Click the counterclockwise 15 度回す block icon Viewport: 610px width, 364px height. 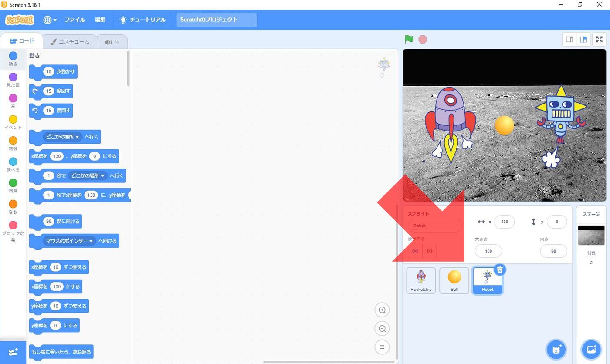35,111
